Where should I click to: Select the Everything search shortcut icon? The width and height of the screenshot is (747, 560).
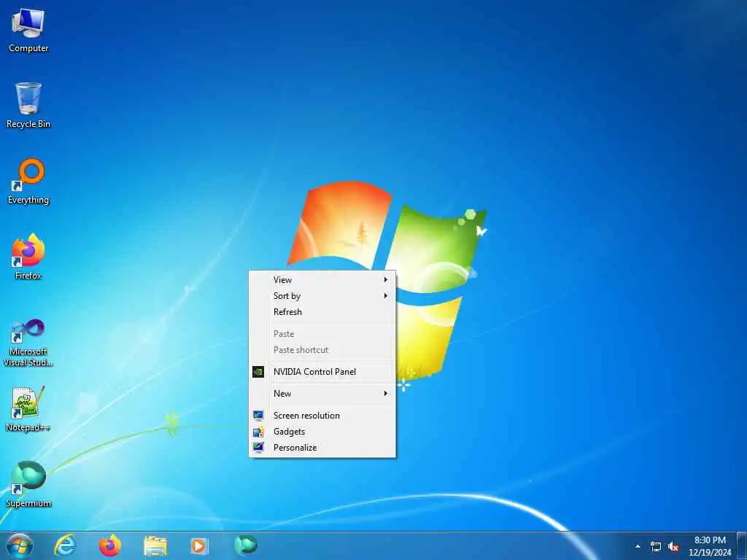click(28, 182)
